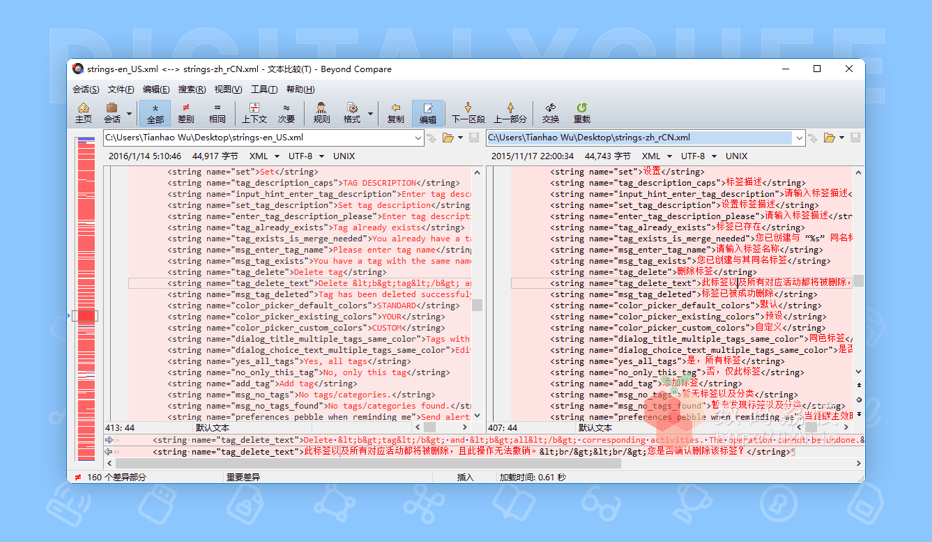
Task: Click the 重载 reload icon
Action: (582, 112)
